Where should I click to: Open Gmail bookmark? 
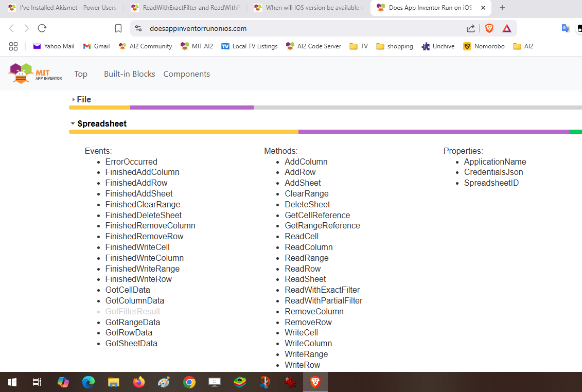[97, 46]
